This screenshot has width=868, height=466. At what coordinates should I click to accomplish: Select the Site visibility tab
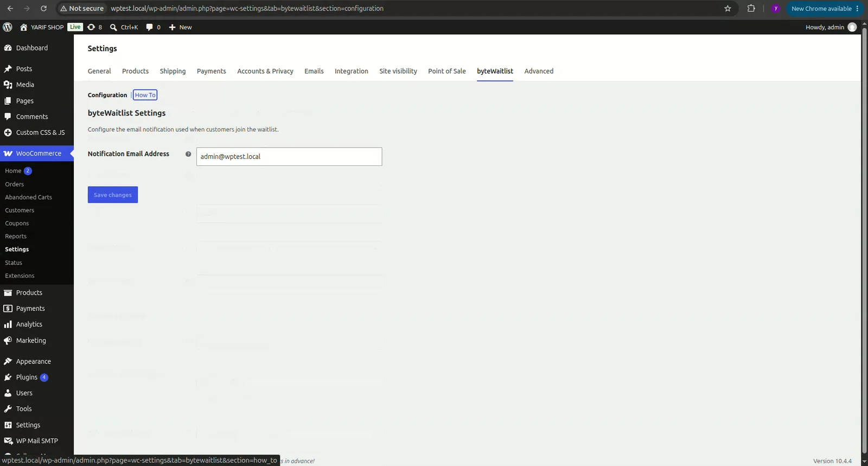coord(398,71)
